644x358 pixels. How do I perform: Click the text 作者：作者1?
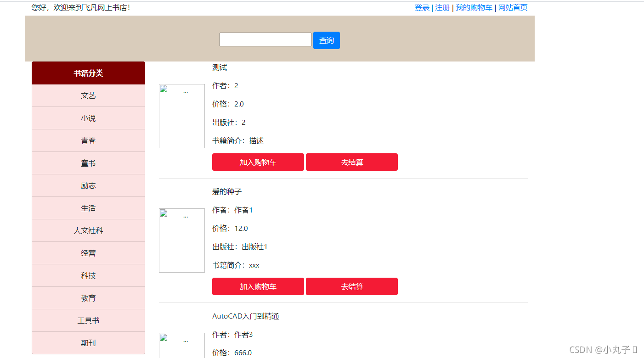[x=232, y=210]
